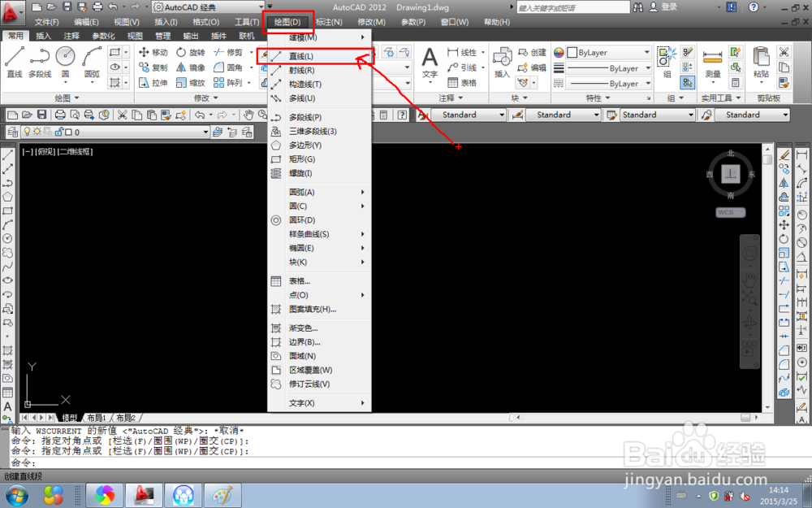The image size is (812, 508).
Task: Toggle layer 0 freeze sun icon
Action: click(37, 132)
